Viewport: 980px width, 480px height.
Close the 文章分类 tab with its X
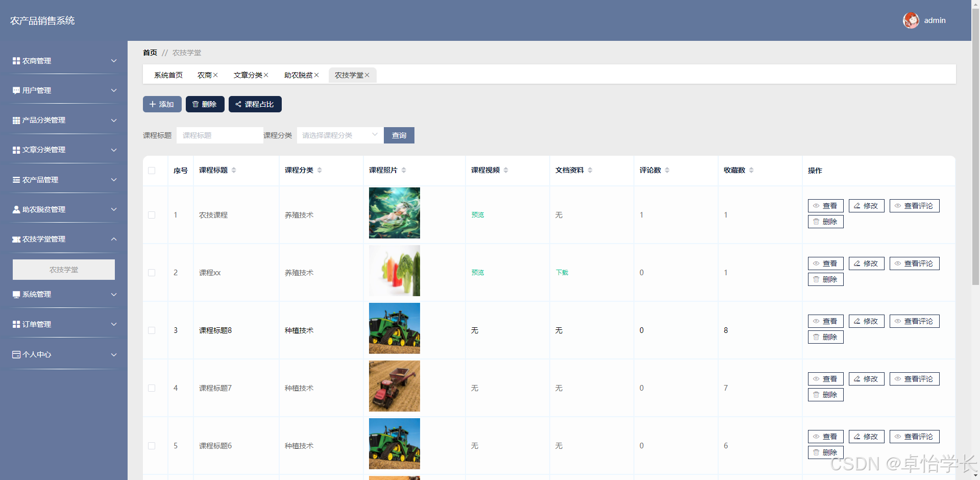click(266, 75)
